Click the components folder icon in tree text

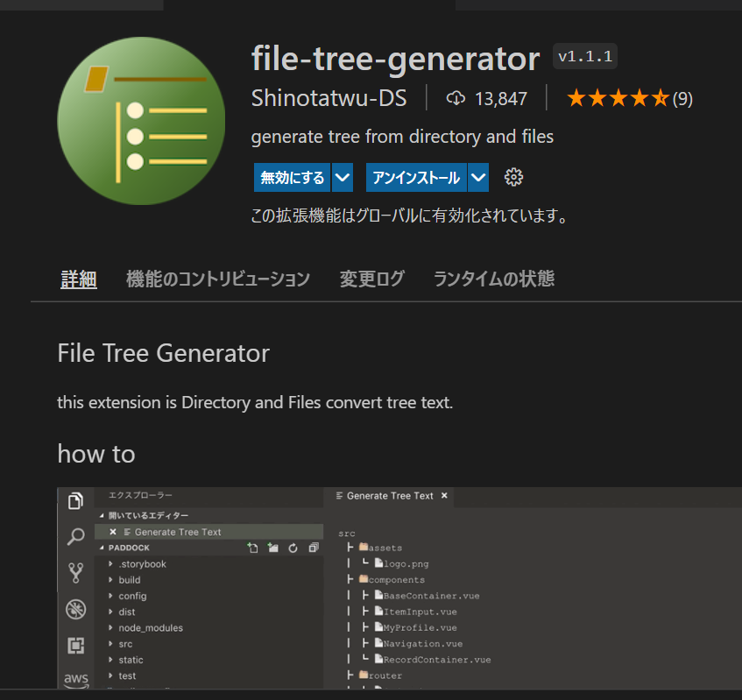[x=364, y=579]
